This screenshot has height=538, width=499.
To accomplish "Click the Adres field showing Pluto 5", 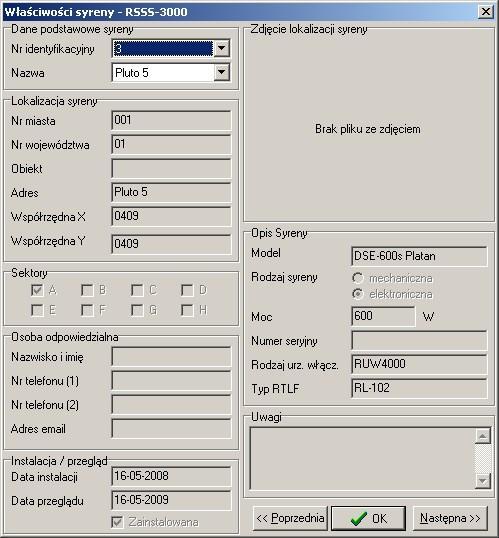I will coord(171,192).
